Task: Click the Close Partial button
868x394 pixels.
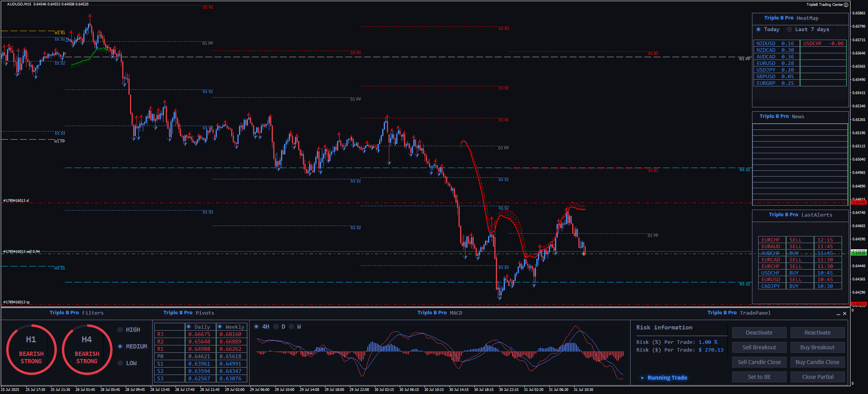Action: click(817, 377)
